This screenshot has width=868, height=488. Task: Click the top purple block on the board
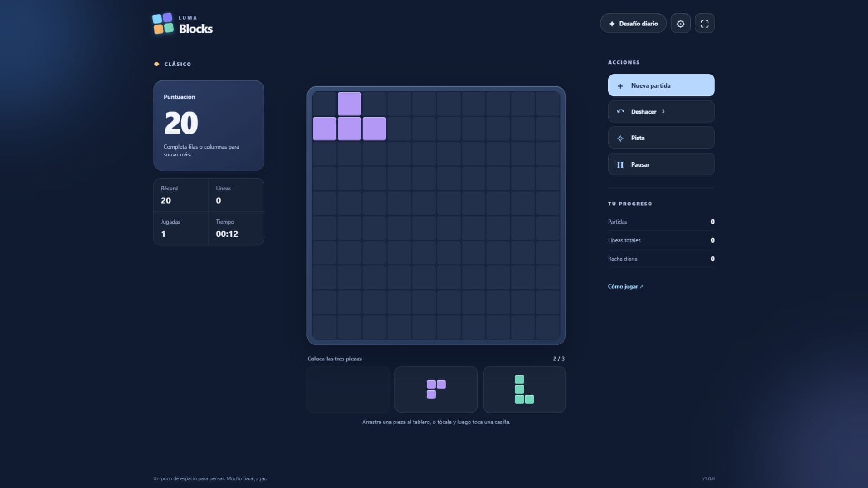[x=349, y=104]
